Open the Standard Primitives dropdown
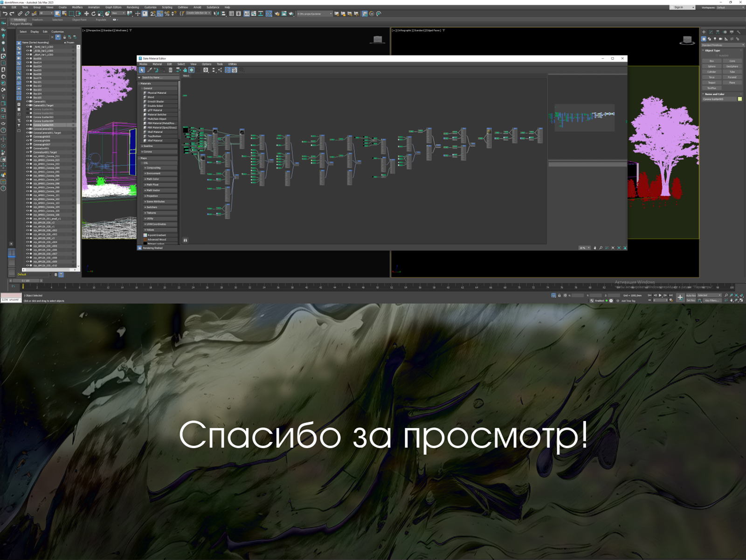This screenshot has height=560, width=746. 722,45
